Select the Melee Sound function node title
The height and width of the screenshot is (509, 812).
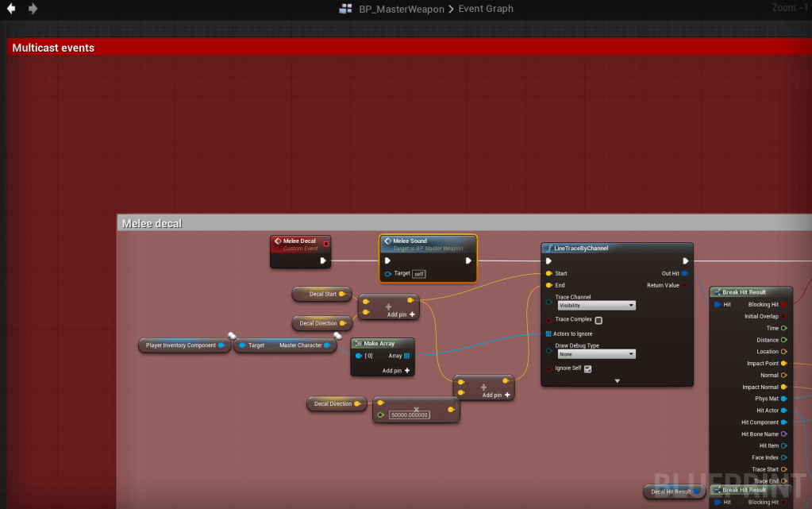(x=410, y=241)
